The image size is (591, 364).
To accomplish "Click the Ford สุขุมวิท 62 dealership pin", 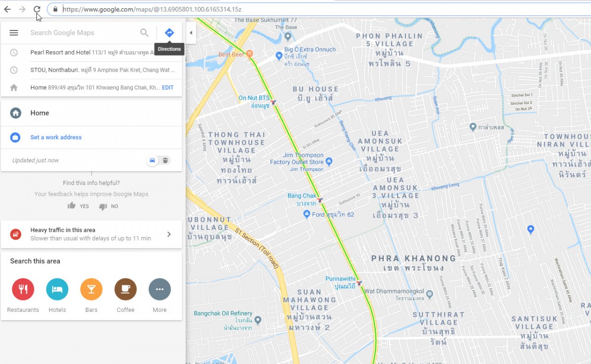I will coord(307,214).
